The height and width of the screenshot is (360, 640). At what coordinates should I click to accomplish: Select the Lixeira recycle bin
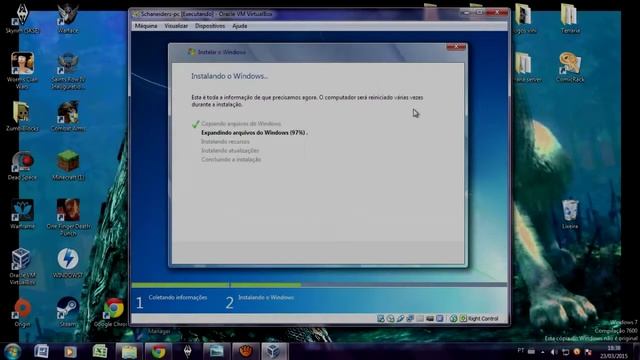[570, 214]
